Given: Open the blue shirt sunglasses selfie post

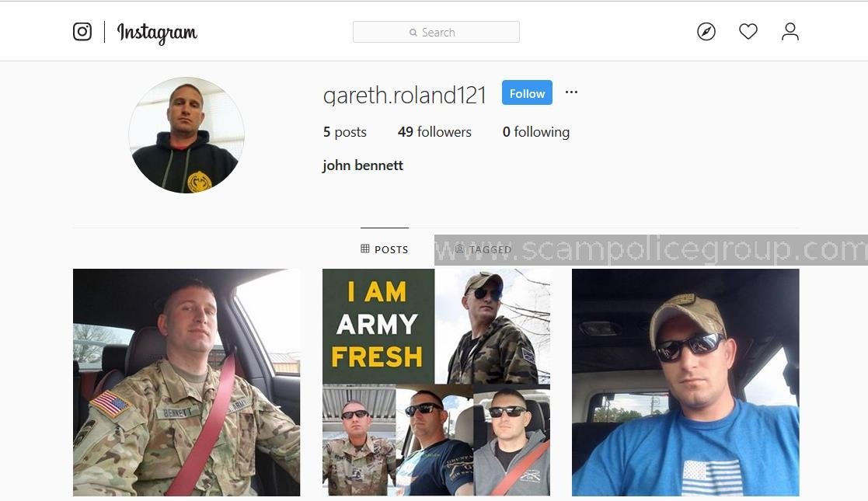Looking at the screenshot, I should [x=685, y=382].
